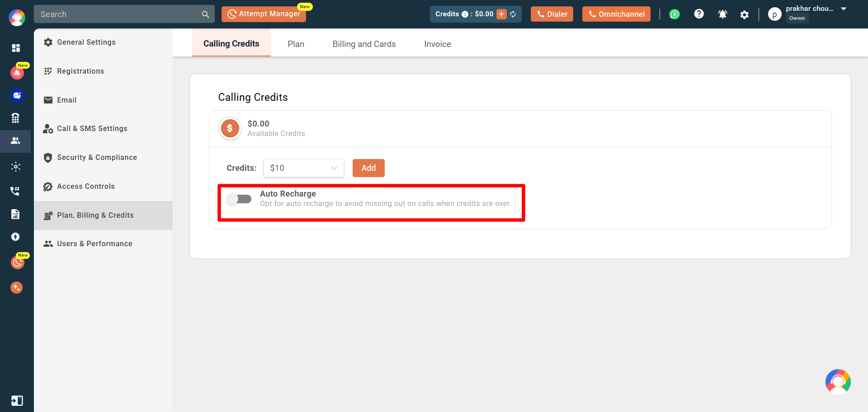Open the dashboard grid icon in left rail

pos(16,48)
